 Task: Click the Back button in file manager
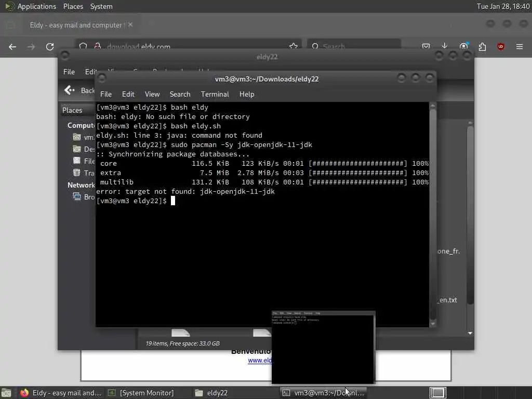coord(79,90)
